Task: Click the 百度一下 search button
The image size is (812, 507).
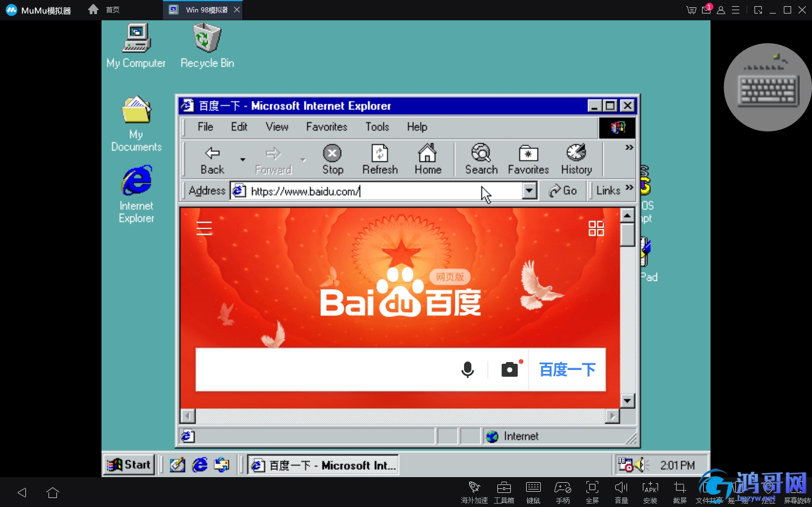Action: tap(567, 370)
